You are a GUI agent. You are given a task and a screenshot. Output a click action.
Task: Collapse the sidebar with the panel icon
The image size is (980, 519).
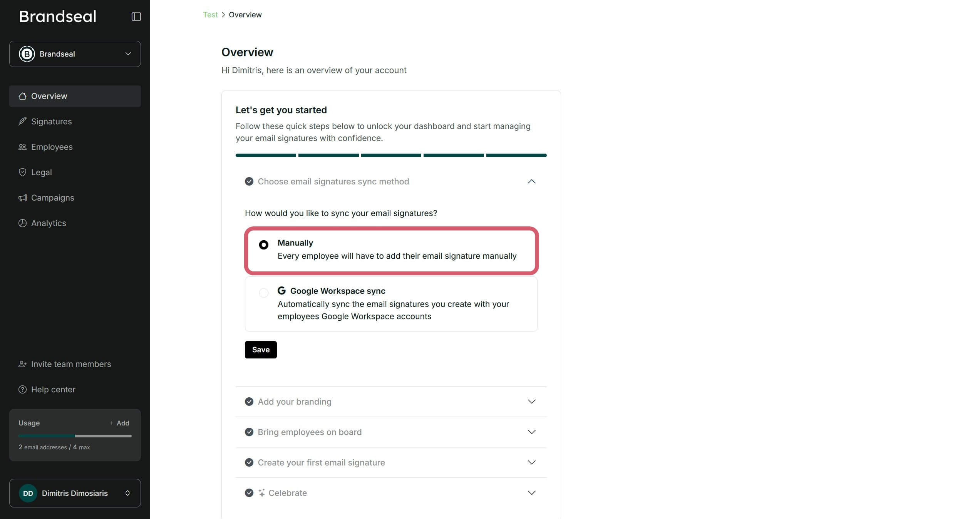pos(136,16)
